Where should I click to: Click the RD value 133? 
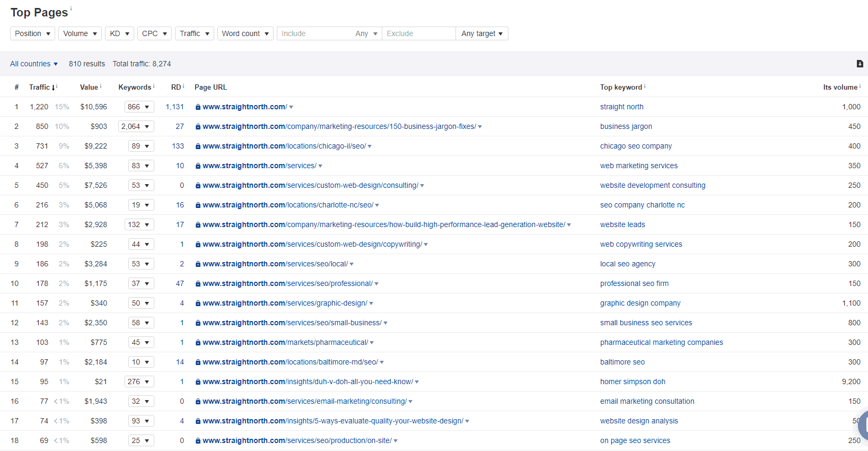[178, 146]
